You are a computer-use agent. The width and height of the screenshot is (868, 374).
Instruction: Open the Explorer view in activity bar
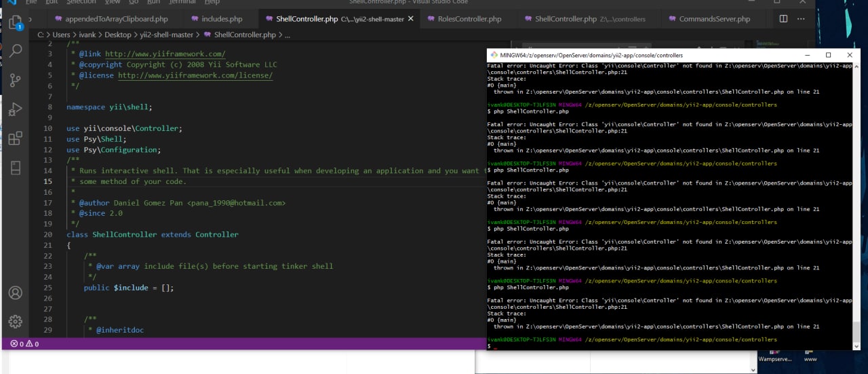tap(15, 22)
